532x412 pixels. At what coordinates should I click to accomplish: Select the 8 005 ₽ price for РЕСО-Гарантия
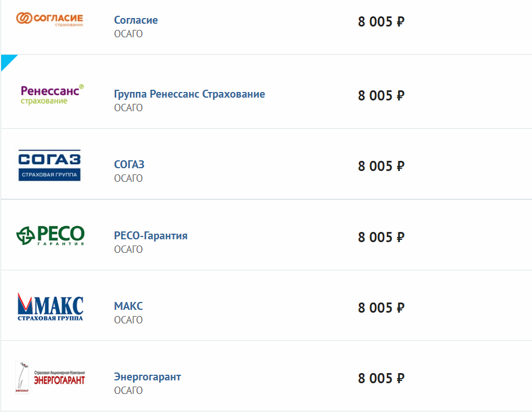[381, 237]
